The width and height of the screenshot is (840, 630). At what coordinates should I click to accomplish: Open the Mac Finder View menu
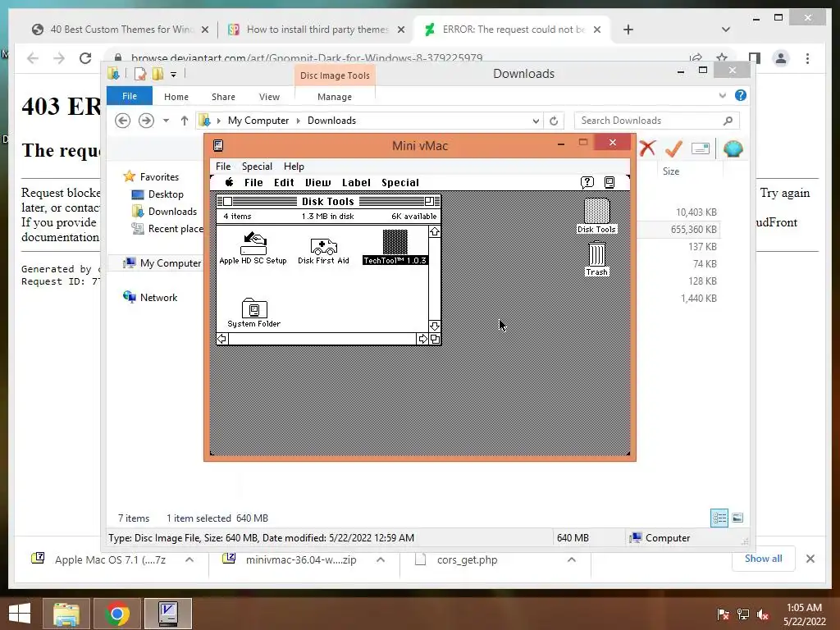point(318,183)
